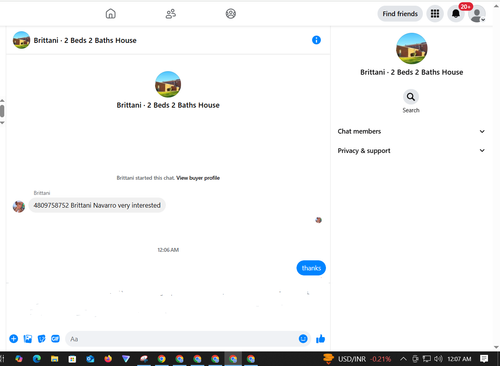Open the Notifications bell icon
The width and height of the screenshot is (500, 366).
(456, 14)
